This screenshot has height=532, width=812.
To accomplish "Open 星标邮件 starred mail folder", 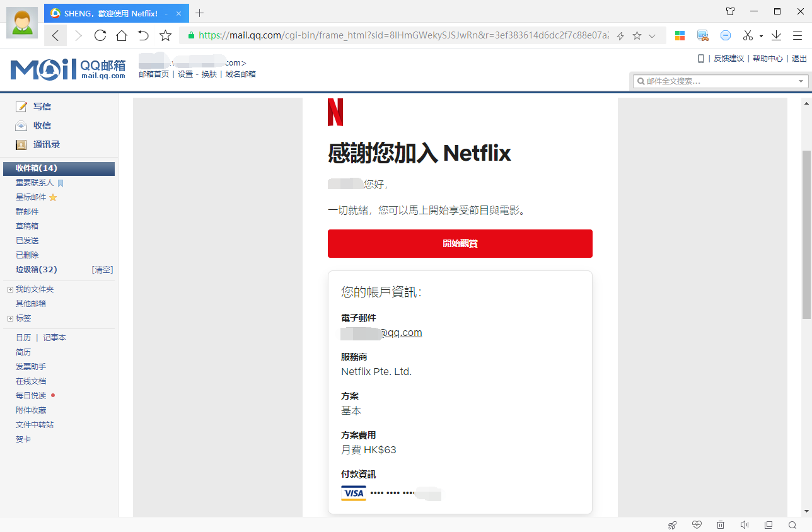I will pyautogui.click(x=31, y=197).
